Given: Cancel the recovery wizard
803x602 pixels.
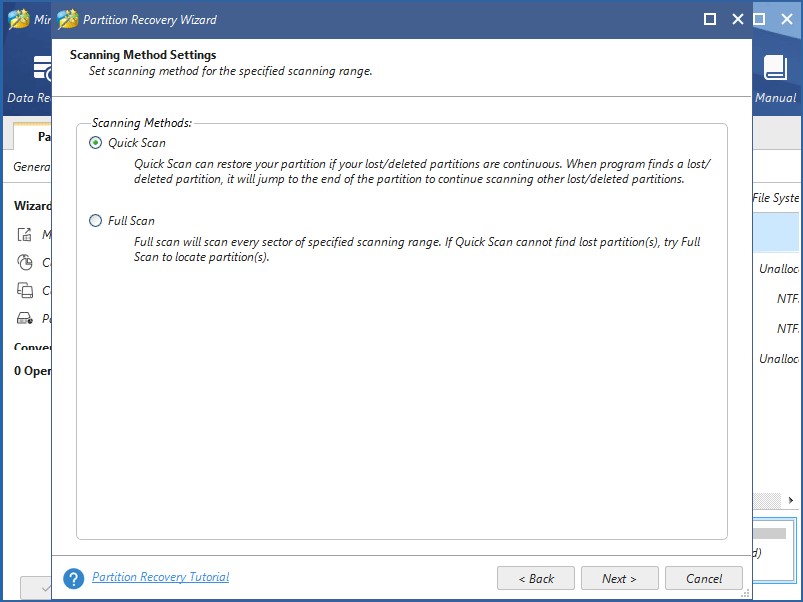Looking at the screenshot, I should 703,577.
